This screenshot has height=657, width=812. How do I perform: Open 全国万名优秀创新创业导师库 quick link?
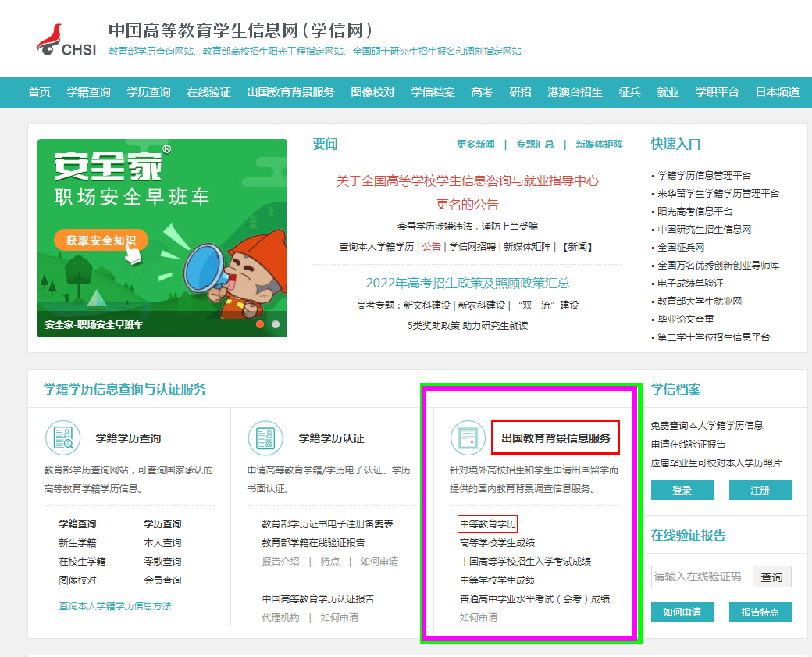pyautogui.click(x=718, y=266)
